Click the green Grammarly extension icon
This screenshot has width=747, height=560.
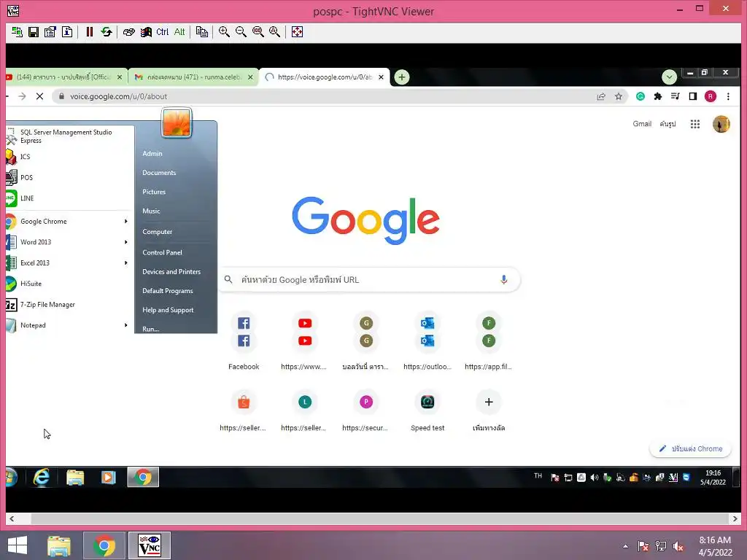(640, 96)
